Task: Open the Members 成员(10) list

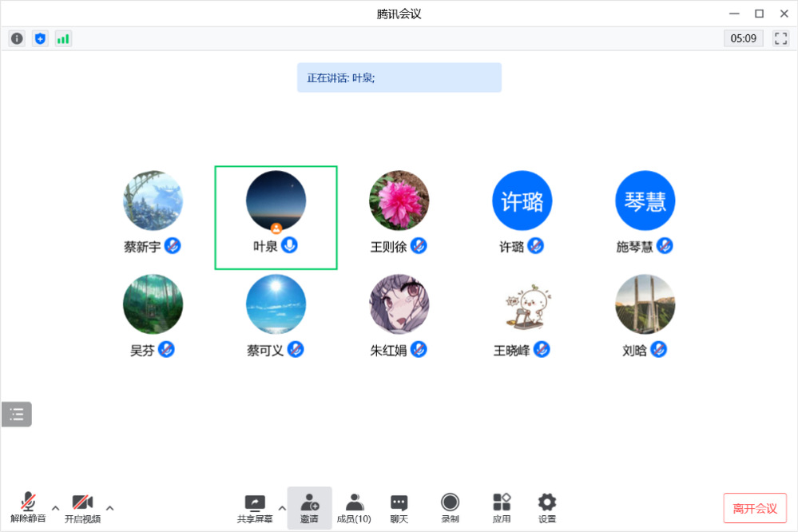Action: click(354, 508)
